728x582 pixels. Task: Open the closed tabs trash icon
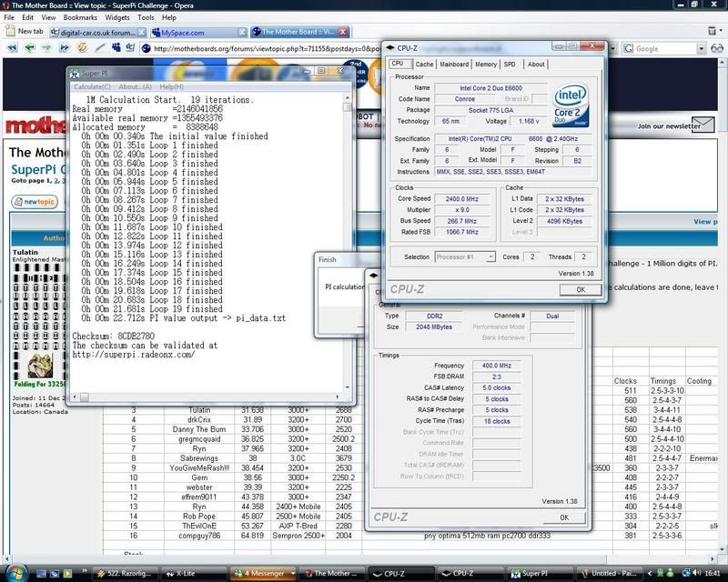pos(712,31)
